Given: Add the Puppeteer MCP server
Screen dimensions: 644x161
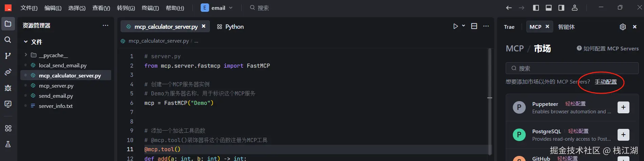Looking at the screenshot, I should click(623, 108).
